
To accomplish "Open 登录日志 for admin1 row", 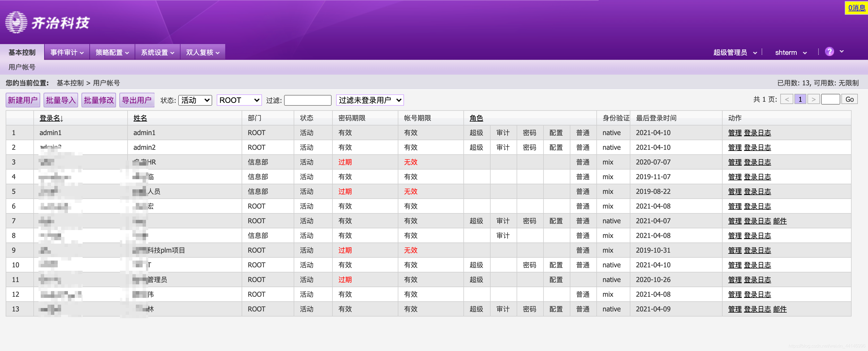I will pos(757,133).
